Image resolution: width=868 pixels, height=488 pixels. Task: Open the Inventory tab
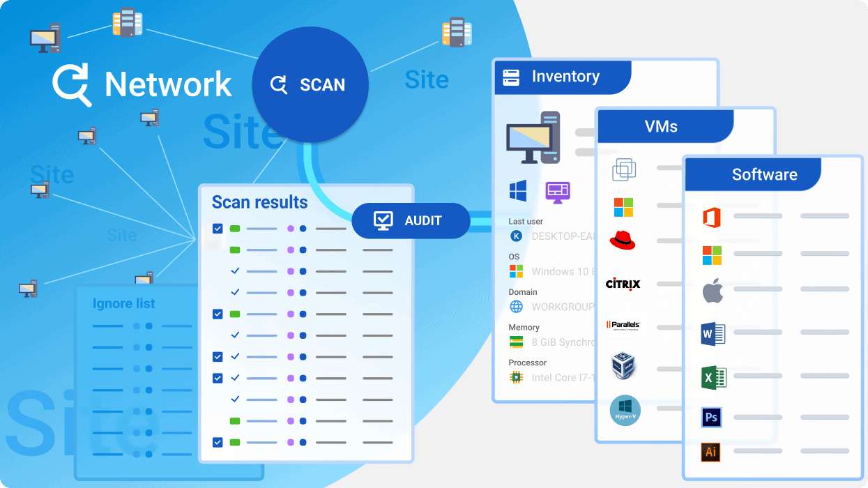coord(563,77)
